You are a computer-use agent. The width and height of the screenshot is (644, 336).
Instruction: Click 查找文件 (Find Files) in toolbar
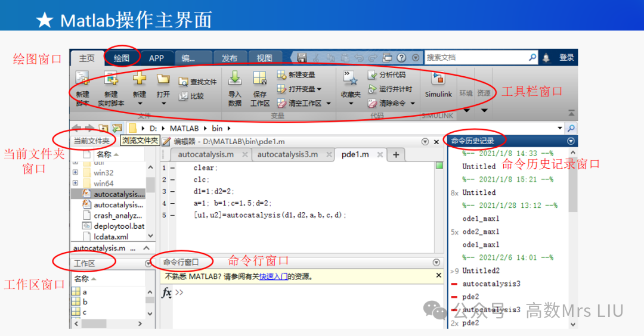click(197, 82)
